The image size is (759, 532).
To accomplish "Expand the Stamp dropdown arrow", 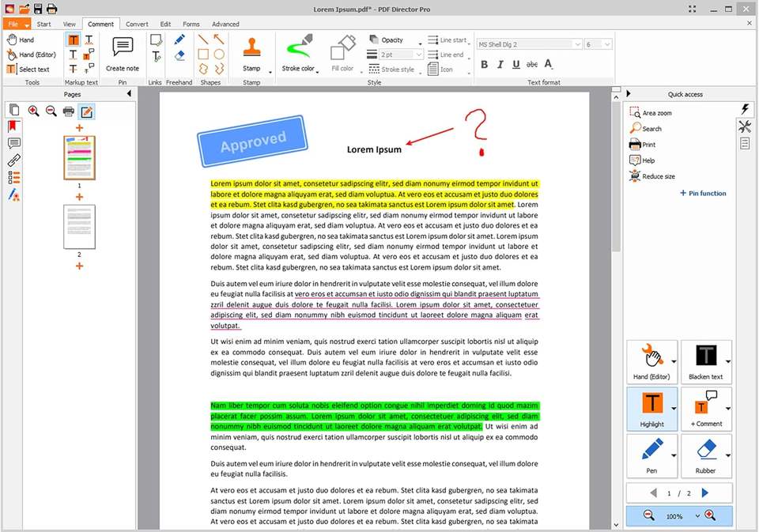I will pyautogui.click(x=270, y=71).
